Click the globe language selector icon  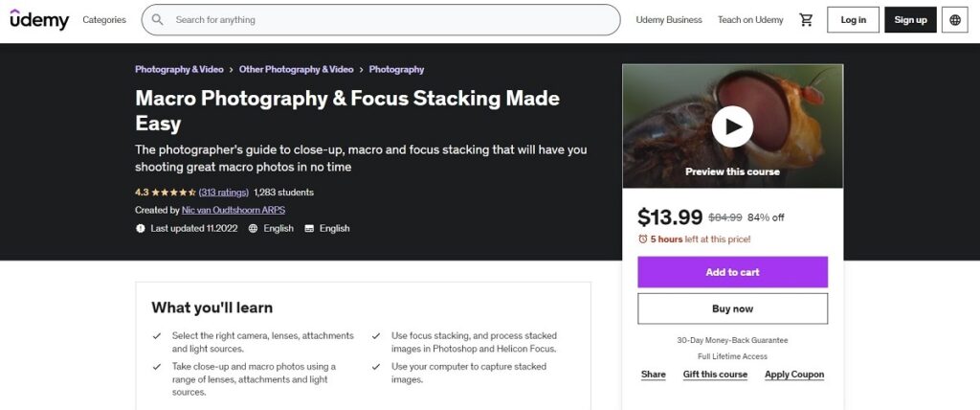(x=955, y=20)
